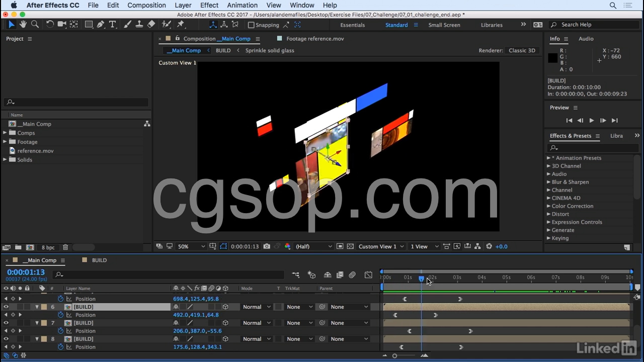The image size is (644, 362).
Task: Expand the Comps folder in Project panel
Action: pyautogui.click(x=5, y=133)
